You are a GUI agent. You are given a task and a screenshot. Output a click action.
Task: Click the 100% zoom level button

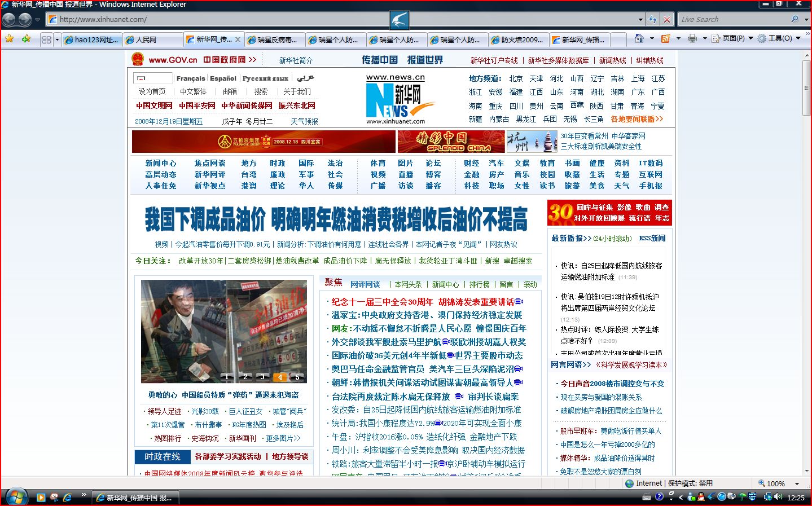click(x=772, y=483)
